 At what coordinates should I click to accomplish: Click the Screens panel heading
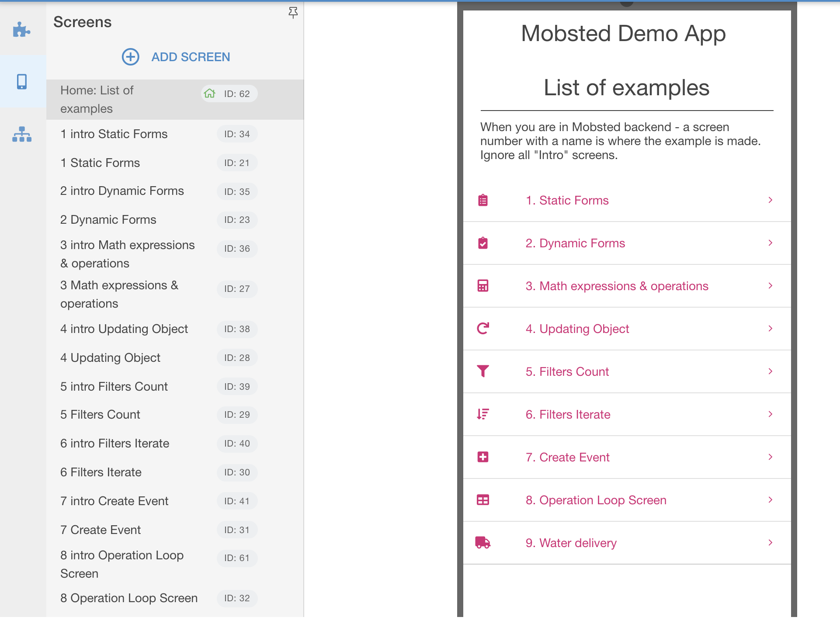(x=82, y=22)
